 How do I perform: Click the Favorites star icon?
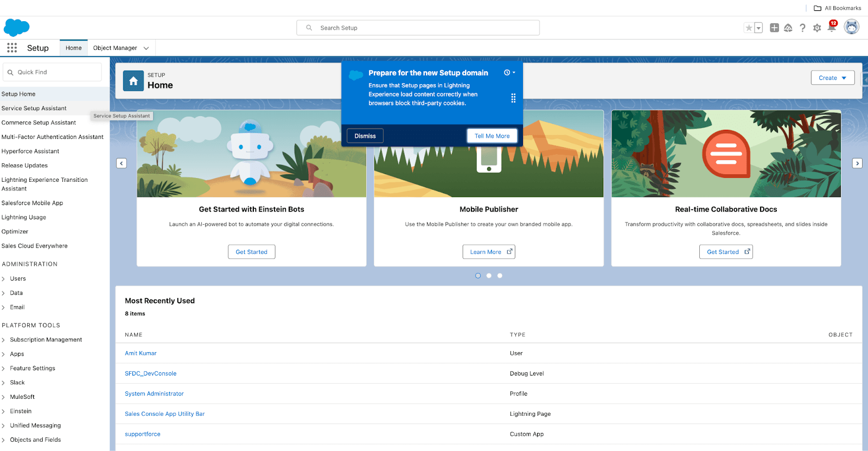[749, 28]
